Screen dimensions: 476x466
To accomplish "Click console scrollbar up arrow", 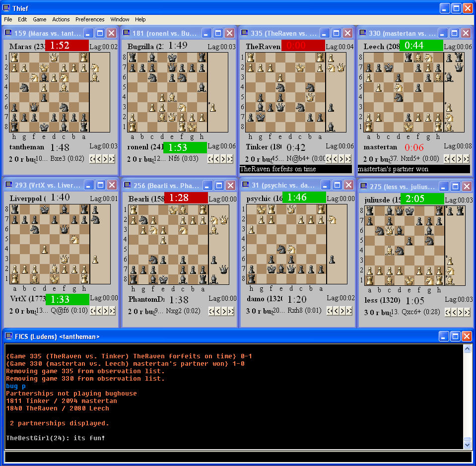I will [x=467, y=348].
